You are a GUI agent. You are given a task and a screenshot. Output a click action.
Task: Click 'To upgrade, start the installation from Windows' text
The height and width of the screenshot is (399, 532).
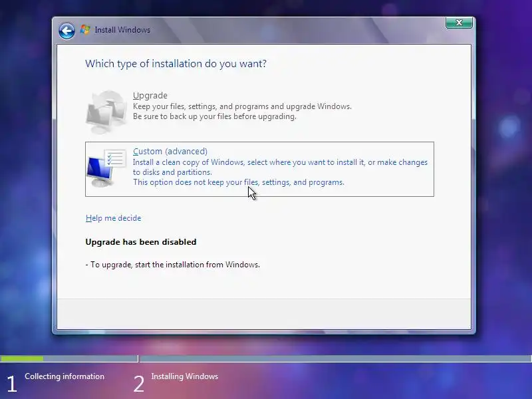[x=173, y=265]
